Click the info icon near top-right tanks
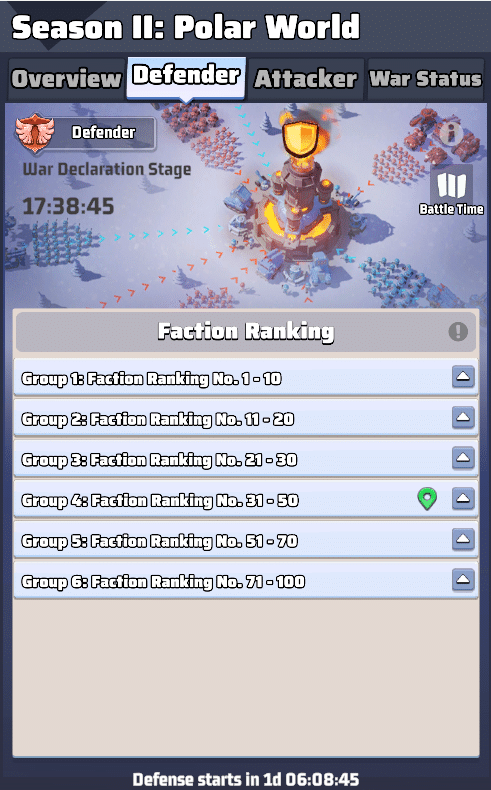 [x=451, y=133]
